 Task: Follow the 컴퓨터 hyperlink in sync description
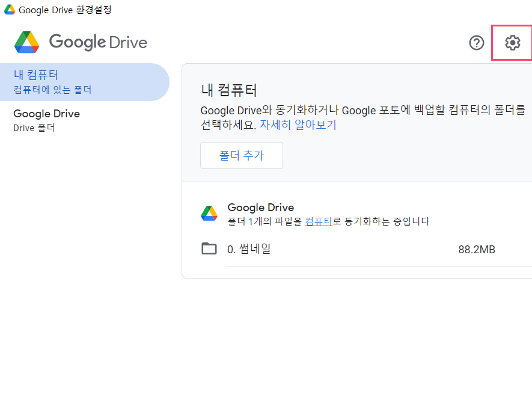click(x=318, y=221)
